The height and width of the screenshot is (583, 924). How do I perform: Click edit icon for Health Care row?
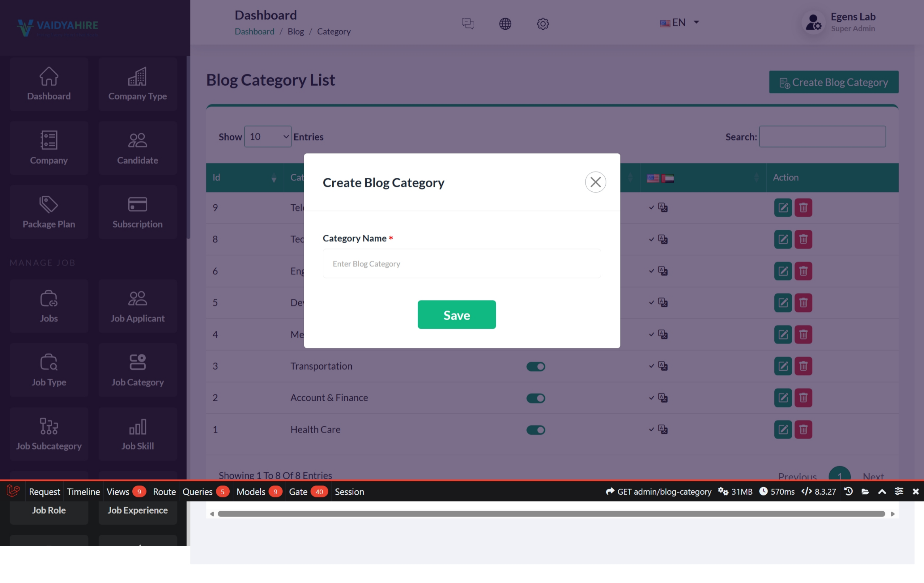(x=783, y=429)
